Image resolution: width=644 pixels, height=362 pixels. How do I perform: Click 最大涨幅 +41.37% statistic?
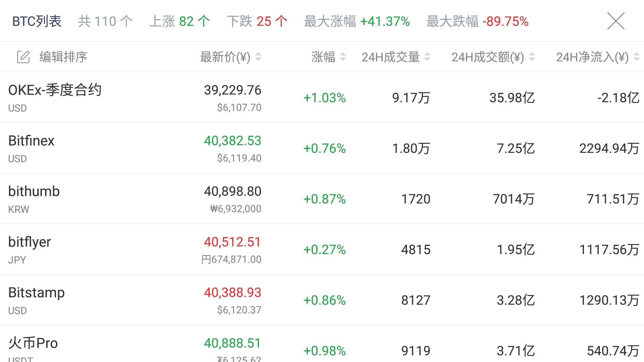[357, 21]
